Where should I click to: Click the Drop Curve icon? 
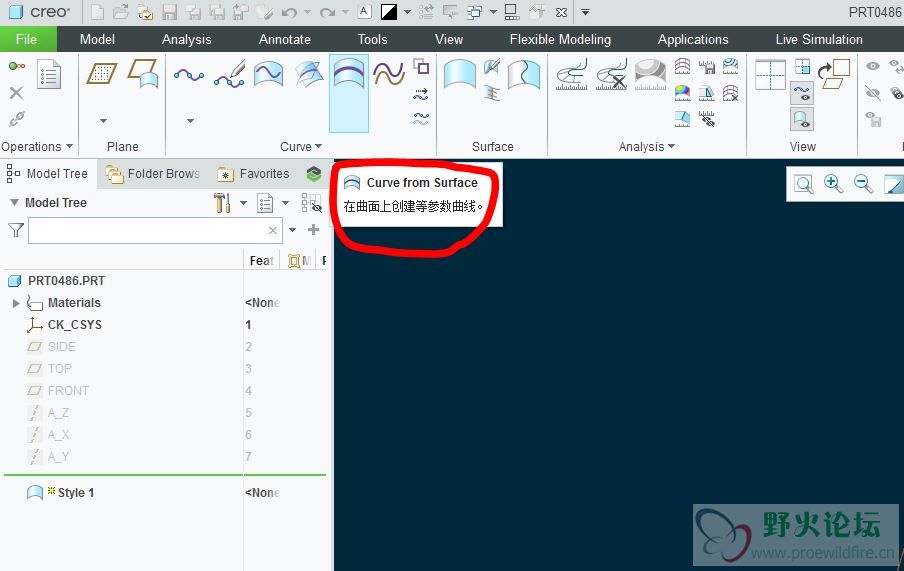(269, 74)
